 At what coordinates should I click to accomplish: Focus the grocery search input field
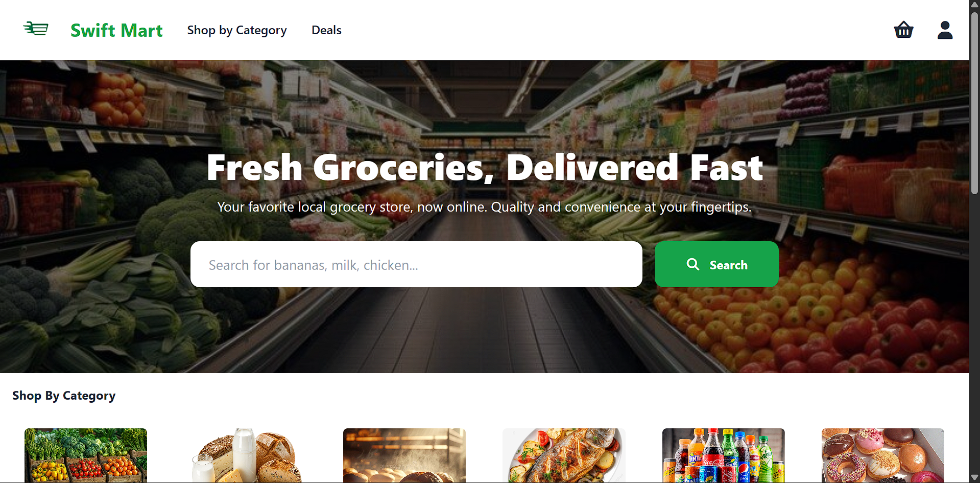point(416,264)
